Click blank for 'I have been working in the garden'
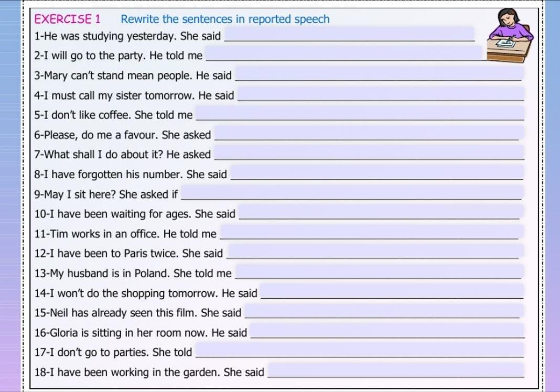560x392 pixels. [x=396, y=370]
